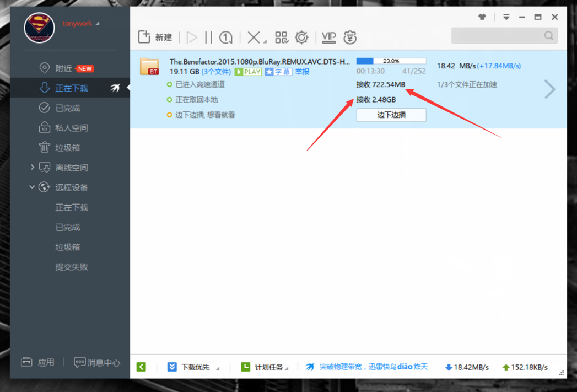Viewport: 577px width, 392px height.
Task: Click the priority download icon
Action: 226,37
